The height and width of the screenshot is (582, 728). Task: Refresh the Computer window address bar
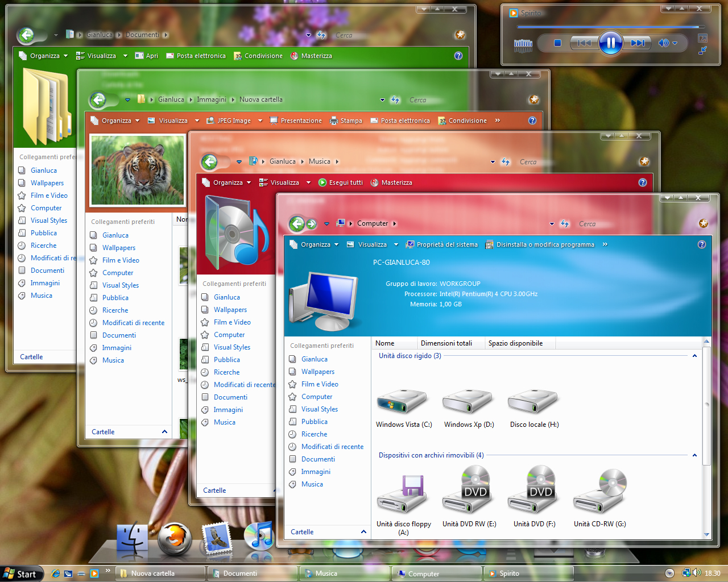(x=564, y=224)
